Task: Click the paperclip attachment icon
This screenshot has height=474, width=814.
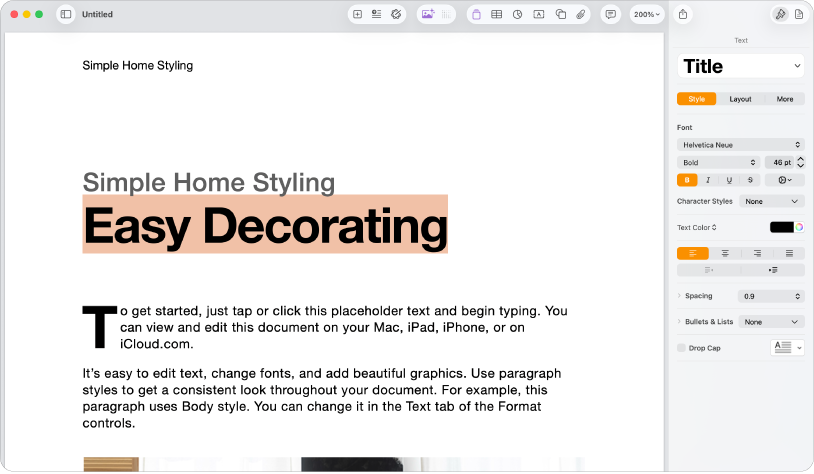Action: coord(580,15)
